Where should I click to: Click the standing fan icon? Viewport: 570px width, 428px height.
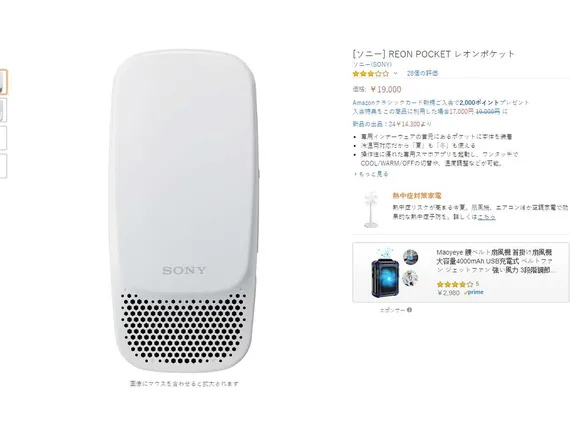[x=372, y=210]
